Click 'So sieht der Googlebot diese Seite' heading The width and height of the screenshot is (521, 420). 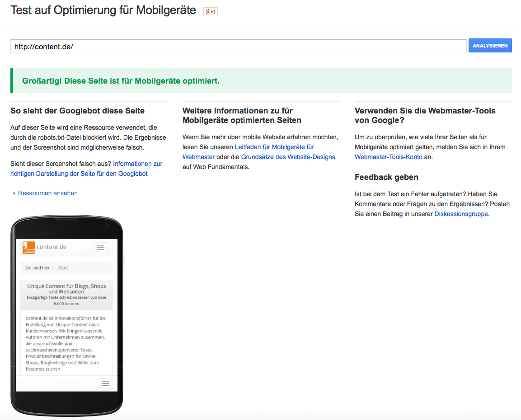pyautogui.click(x=77, y=111)
